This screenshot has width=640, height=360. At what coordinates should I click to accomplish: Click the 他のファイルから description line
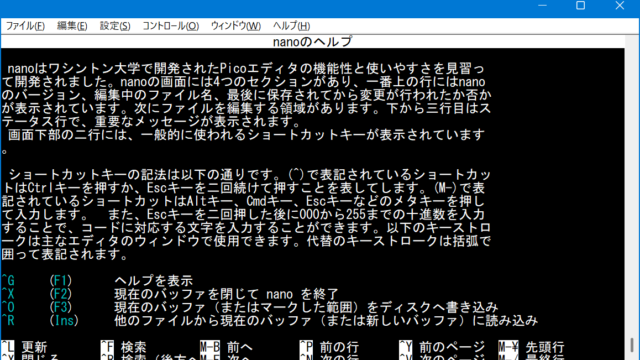pyautogui.click(x=326, y=320)
